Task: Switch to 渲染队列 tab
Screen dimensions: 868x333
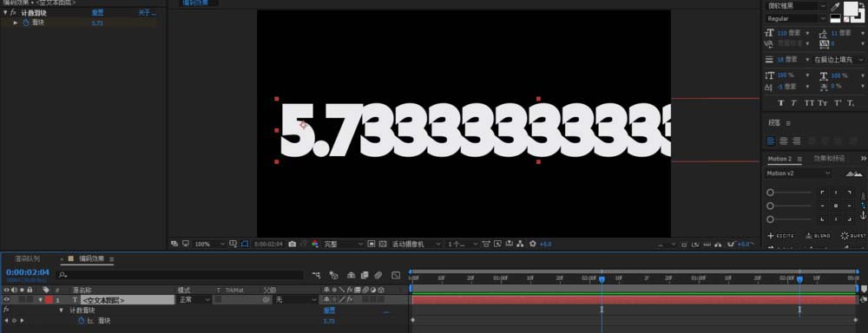Action: pos(27,259)
